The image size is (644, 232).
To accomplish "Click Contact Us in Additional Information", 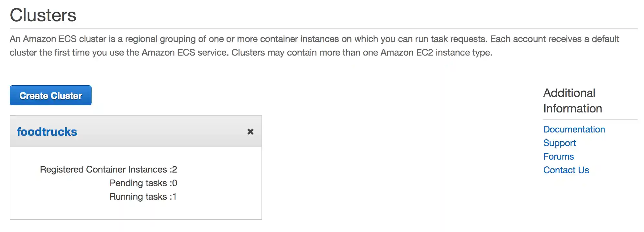I will pyautogui.click(x=566, y=170).
